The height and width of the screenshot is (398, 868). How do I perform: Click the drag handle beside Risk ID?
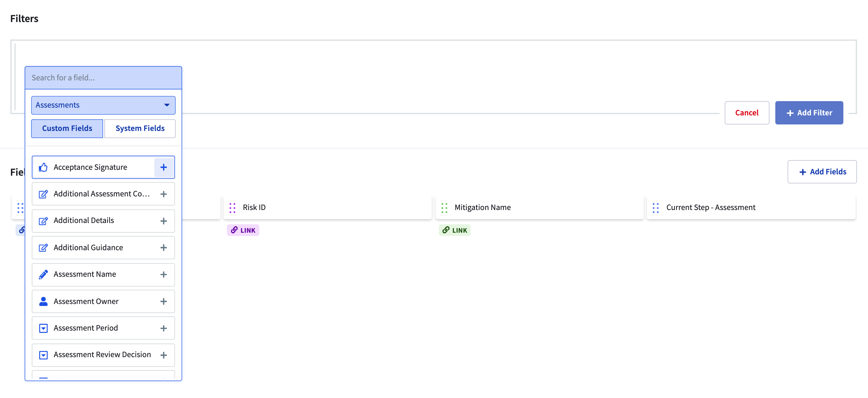[x=232, y=208]
